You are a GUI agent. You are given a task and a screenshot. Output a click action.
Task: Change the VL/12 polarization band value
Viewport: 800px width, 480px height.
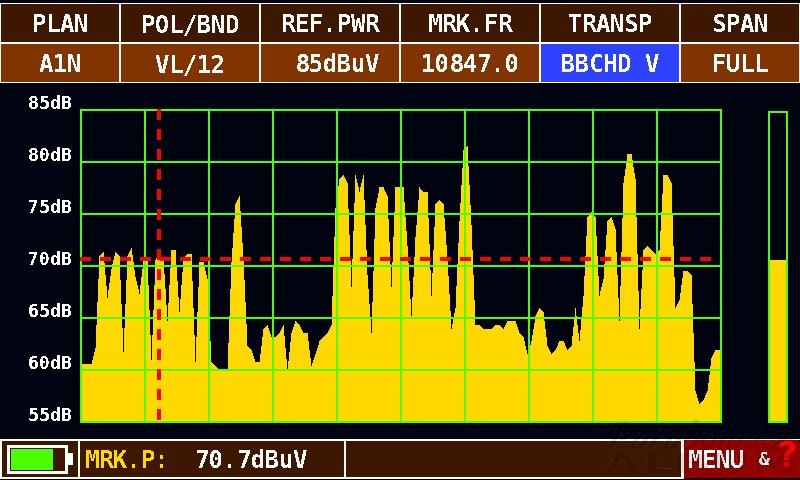coord(190,63)
